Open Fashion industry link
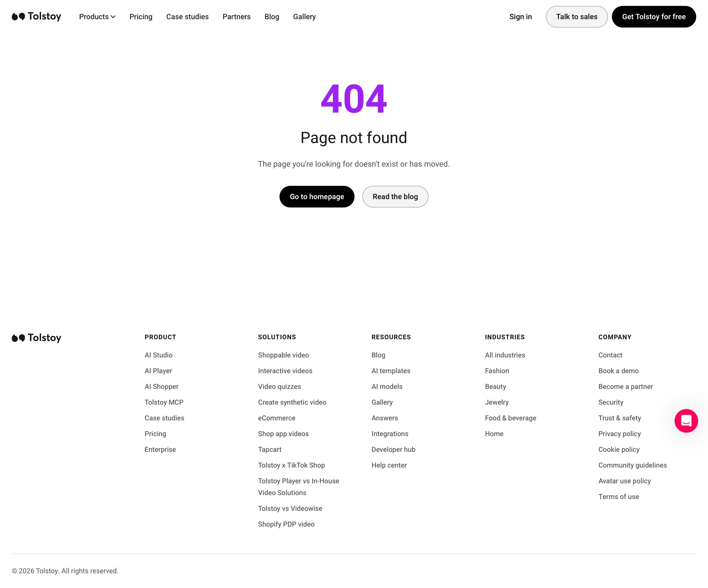Viewport: 708px width, 588px height. click(x=497, y=371)
